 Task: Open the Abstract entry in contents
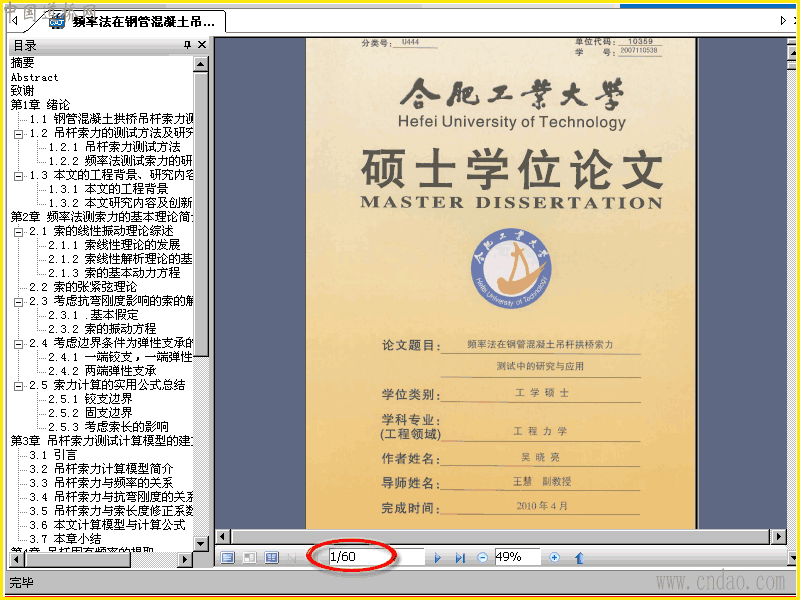pyautogui.click(x=34, y=78)
